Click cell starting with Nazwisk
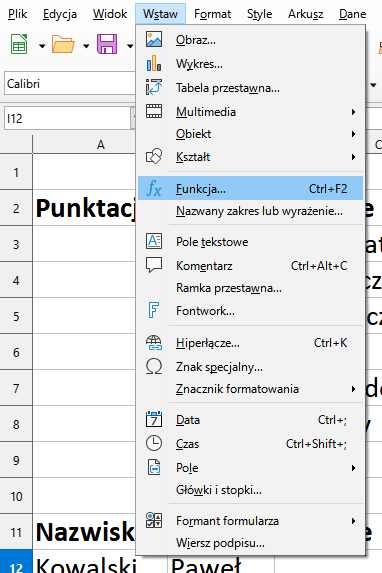The height and width of the screenshot is (573, 382). click(x=84, y=532)
